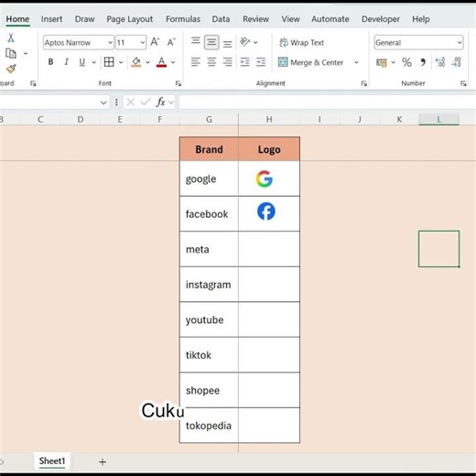Image resolution: width=476 pixels, height=476 pixels.
Task: Click Align Left icon
Action: pos(196,62)
